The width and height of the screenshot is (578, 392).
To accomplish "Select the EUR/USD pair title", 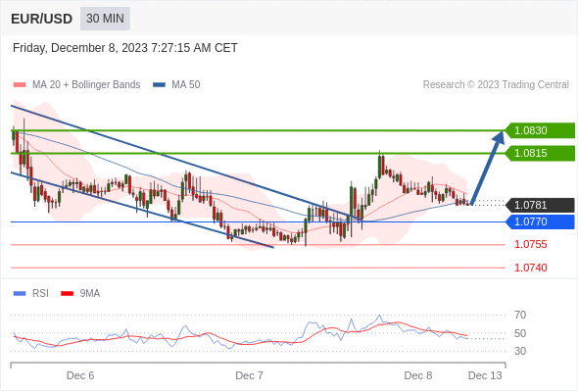I will [x=42, y=19].
